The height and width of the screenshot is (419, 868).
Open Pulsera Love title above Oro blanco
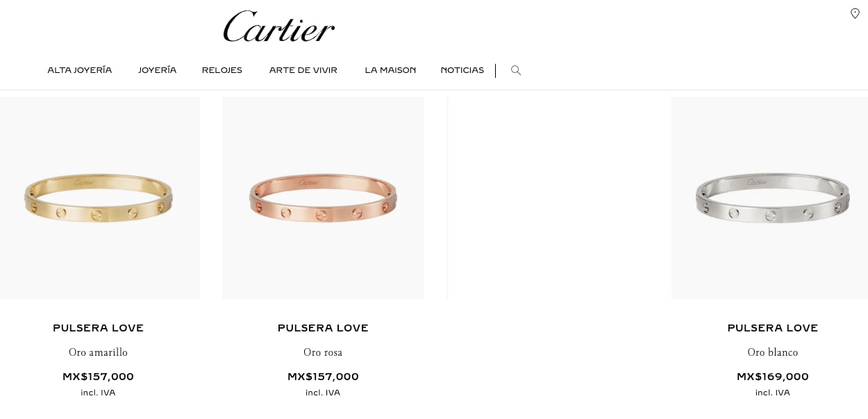(x=773, y=328)
